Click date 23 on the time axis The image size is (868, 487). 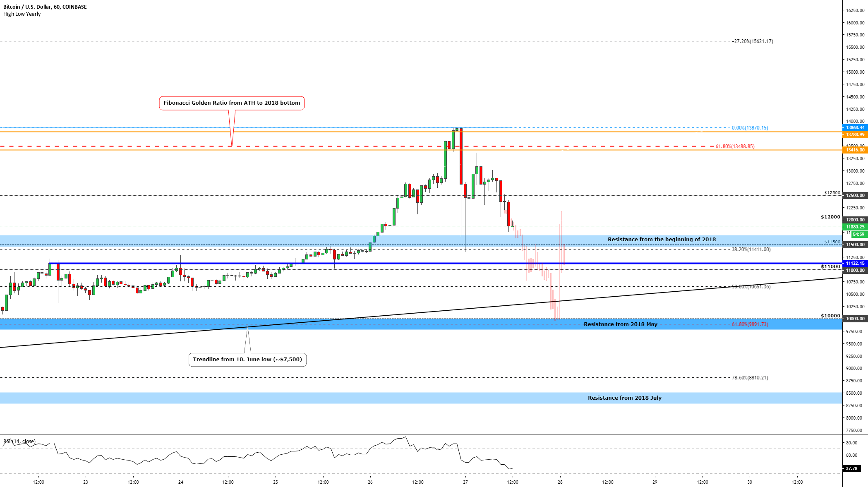(86, 482)
